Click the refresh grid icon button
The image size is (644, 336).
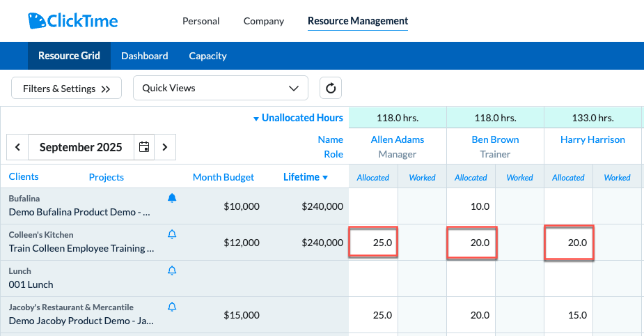(331, 88)
